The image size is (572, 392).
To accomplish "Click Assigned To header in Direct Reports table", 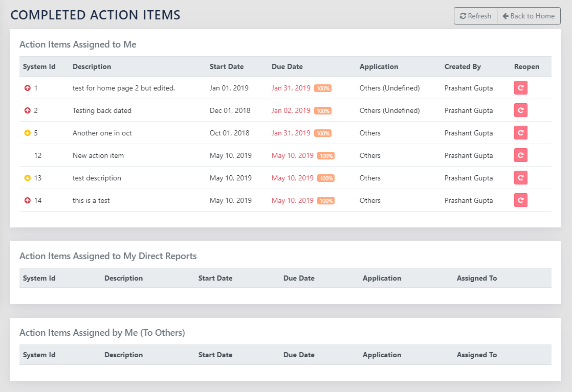I will (476, 278).
